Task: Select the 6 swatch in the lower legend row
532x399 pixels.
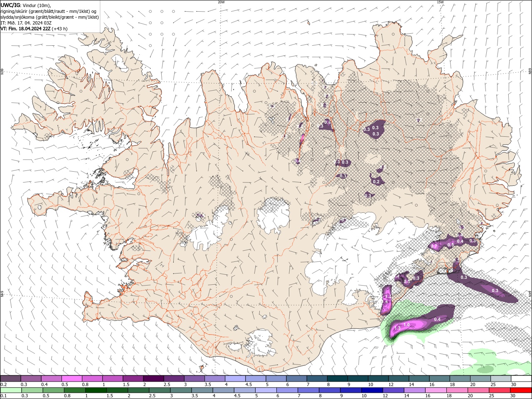Action: 287,390
